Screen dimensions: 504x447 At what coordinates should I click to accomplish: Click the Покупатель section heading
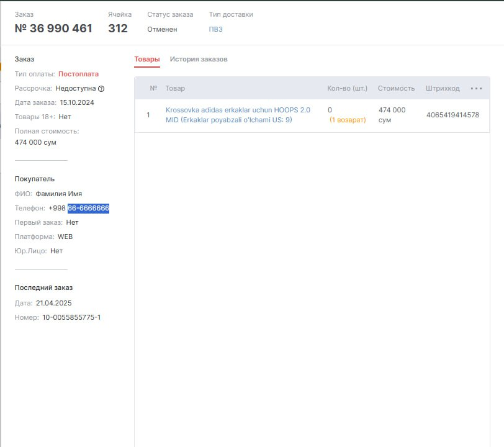(35, 179)
